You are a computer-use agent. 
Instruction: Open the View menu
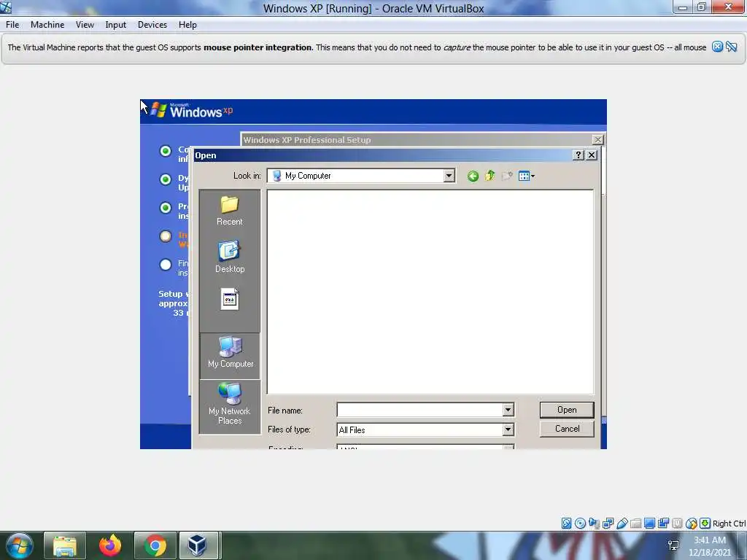click(85, 25)
